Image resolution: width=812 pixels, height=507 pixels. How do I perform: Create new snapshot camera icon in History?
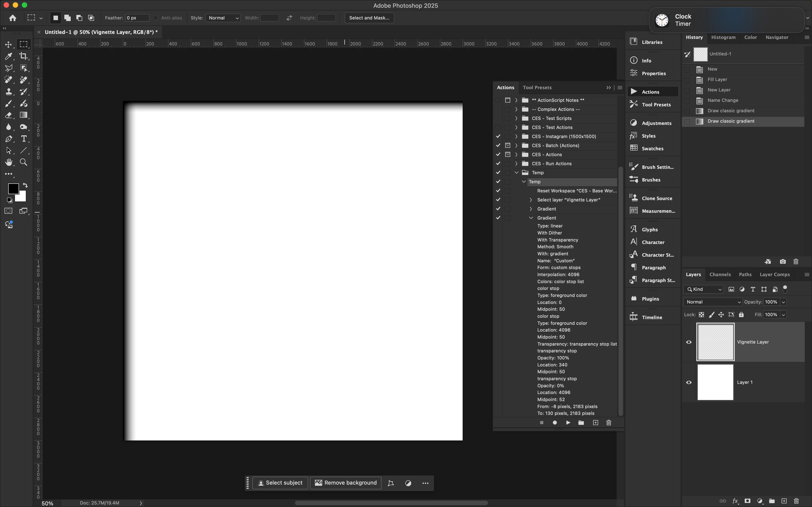coord(783,262)
